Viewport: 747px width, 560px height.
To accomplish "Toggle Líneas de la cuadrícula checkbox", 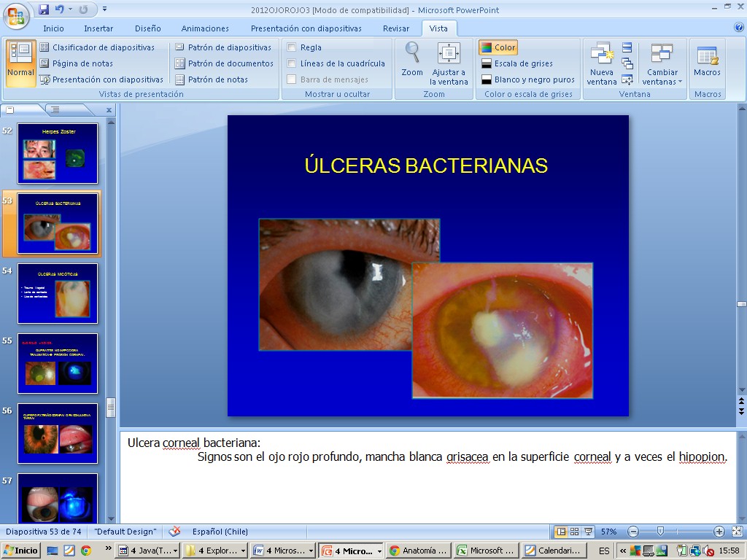I will coord(292,63).
